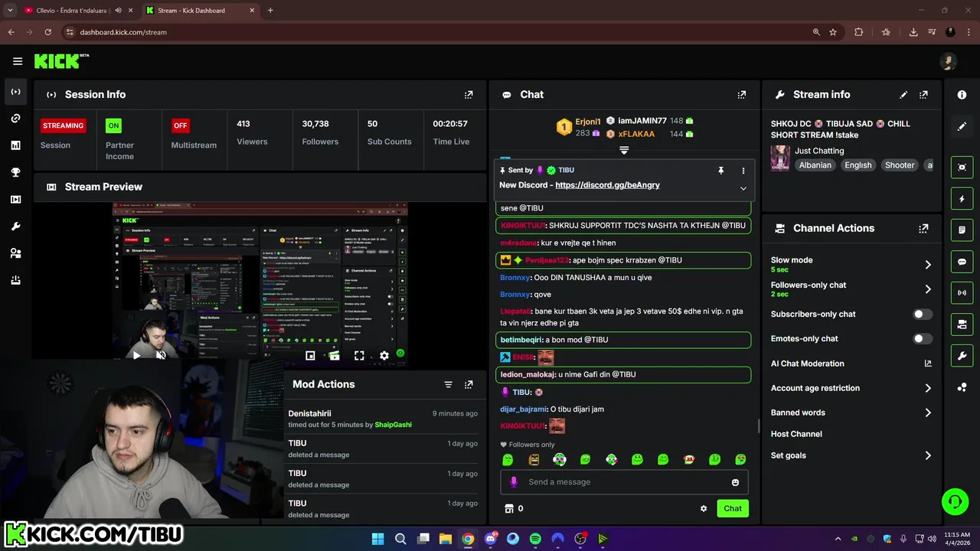
Task: Open the hamburger menu beside the Kick logo
Action: [x=18, y=61]
